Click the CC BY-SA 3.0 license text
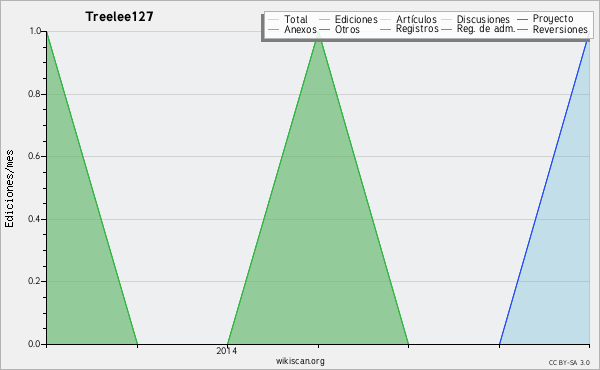 click(x=569, y=362)
